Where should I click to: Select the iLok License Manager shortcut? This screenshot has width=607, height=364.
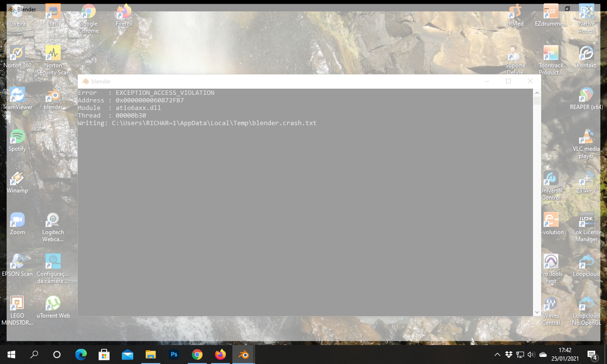point(587,227)
